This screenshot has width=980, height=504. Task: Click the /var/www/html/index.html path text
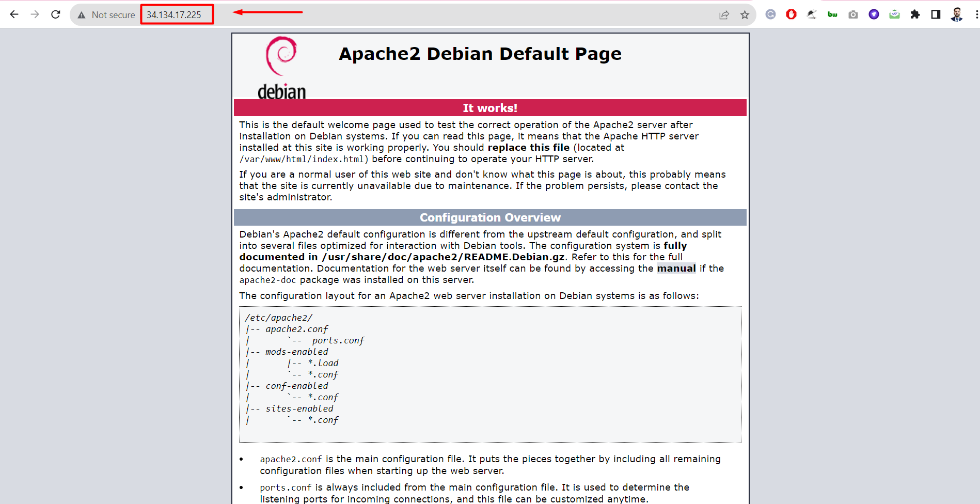tap(302, 160)
